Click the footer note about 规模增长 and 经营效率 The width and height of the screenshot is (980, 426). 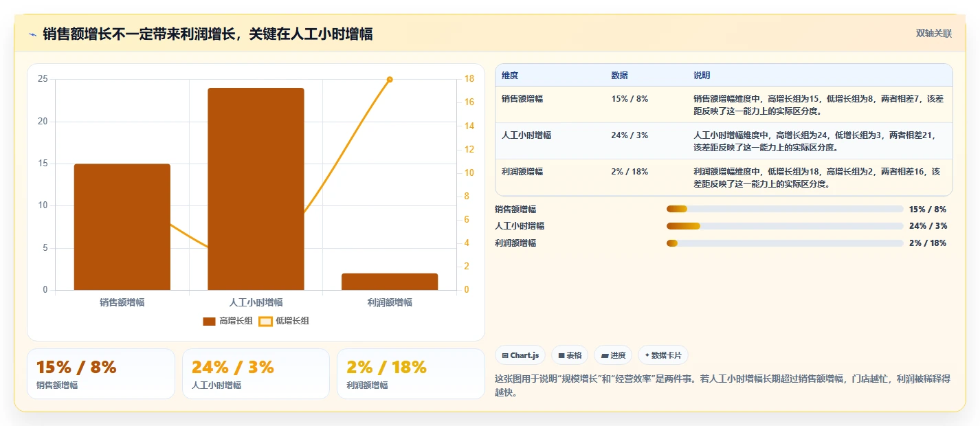pyautogui.click(x=723, y=385)
